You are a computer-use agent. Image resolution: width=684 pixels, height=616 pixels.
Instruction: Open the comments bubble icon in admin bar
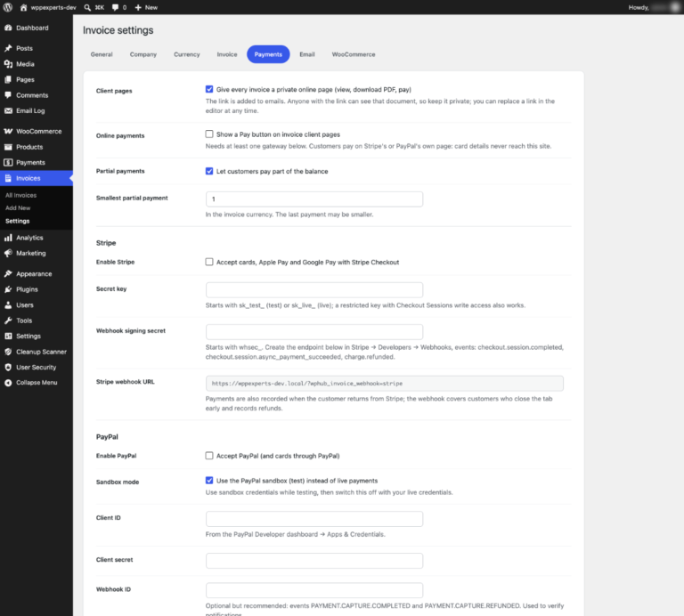(x=115, y=7)
